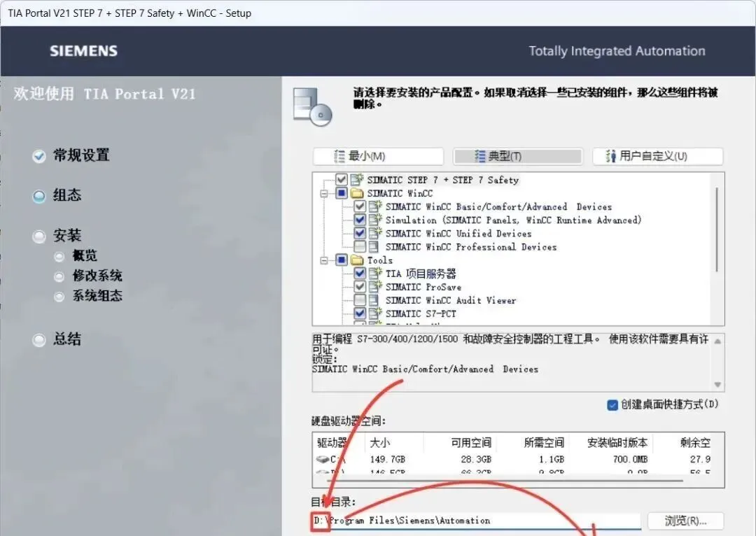This screenshot has height=536, width=756.
Task: Uncheck the TIA 项目服务器 checkbox
Action: pyautogui.click(x=360, y=274)
